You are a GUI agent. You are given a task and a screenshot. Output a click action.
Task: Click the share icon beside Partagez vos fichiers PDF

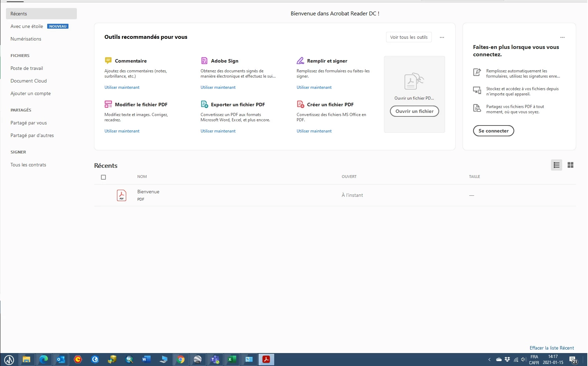[477, 108]
